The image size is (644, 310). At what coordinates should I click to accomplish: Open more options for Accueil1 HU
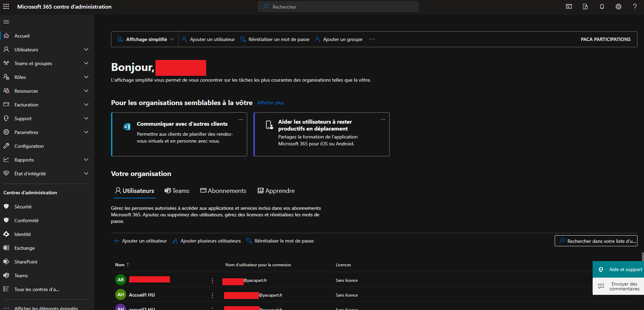click(x=212, y=295)
